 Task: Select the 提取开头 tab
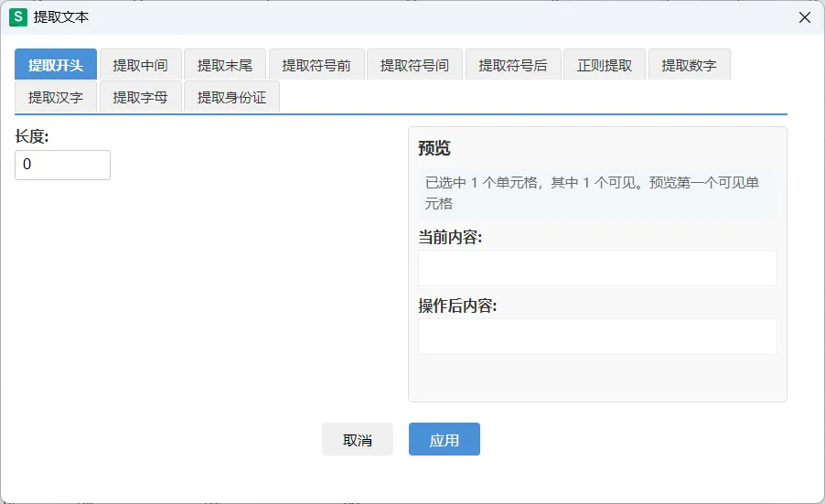click(x=56, y=65)
